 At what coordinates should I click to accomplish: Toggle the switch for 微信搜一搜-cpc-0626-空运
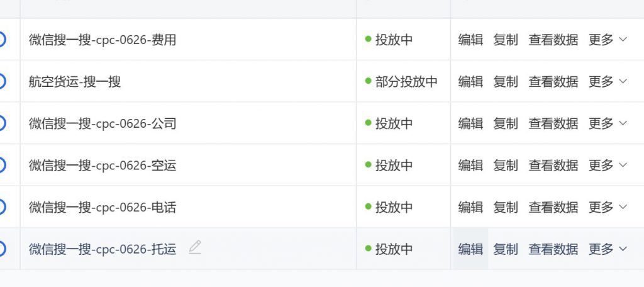pyautogui.click(x=1, y=166)
